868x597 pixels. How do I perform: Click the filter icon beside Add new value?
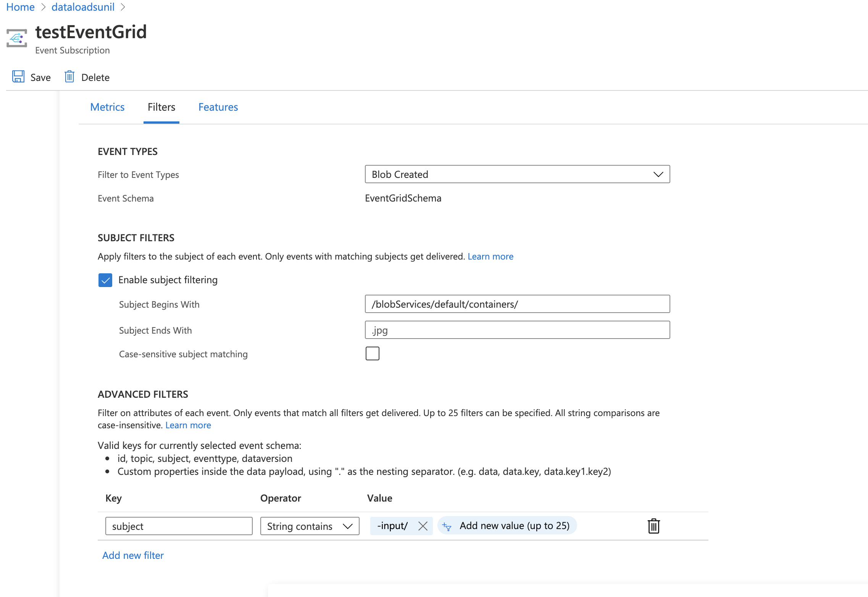click(447, 526)
